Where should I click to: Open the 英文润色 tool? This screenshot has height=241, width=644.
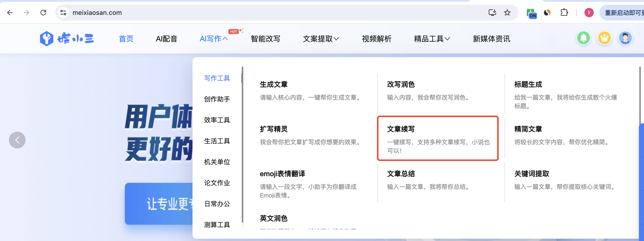273,218
